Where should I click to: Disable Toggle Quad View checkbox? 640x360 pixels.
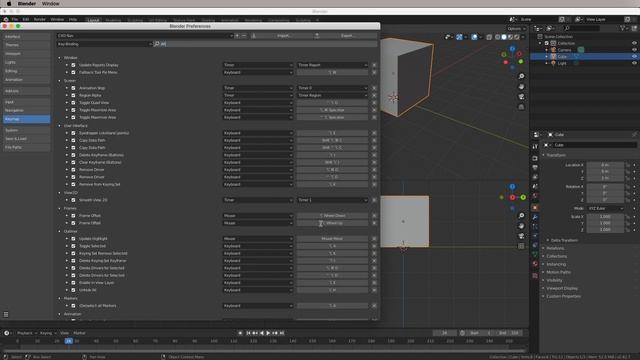[x=73, y=103]
